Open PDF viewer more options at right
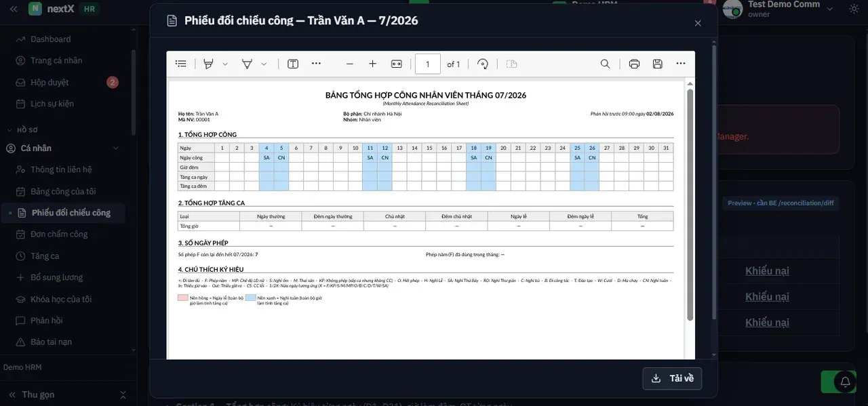 point(681,64)
